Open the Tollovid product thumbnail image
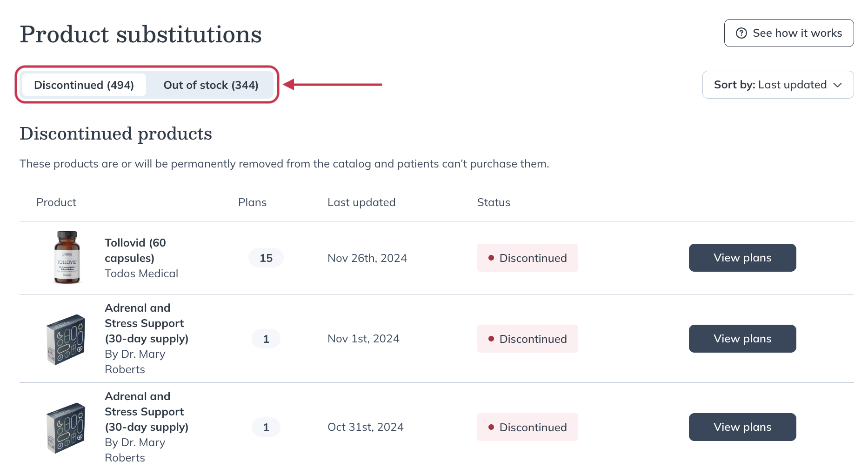The height and width of the screenshot is (468, 868). [x=67, y=257]
